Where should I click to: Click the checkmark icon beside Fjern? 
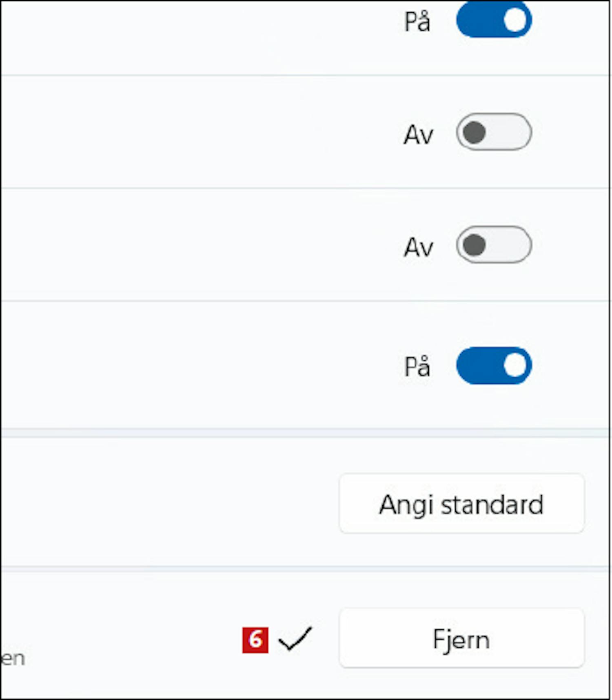click(295, 639)
